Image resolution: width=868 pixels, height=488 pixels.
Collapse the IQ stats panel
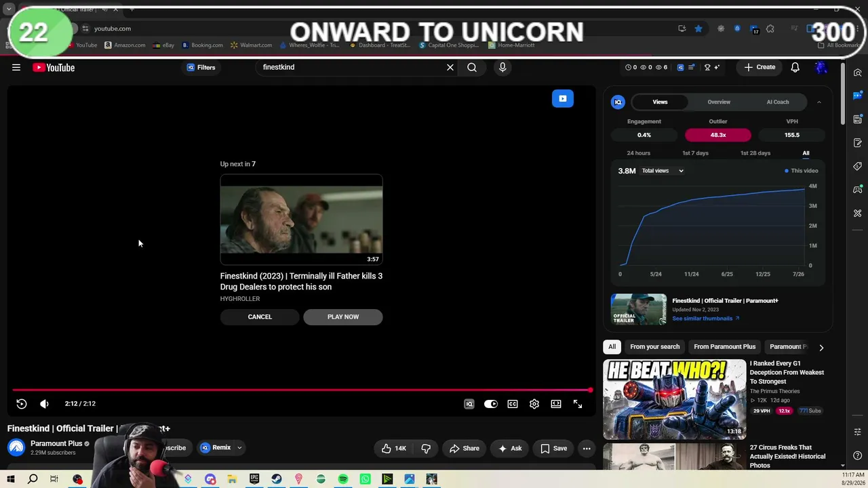(x=818, y=102)
